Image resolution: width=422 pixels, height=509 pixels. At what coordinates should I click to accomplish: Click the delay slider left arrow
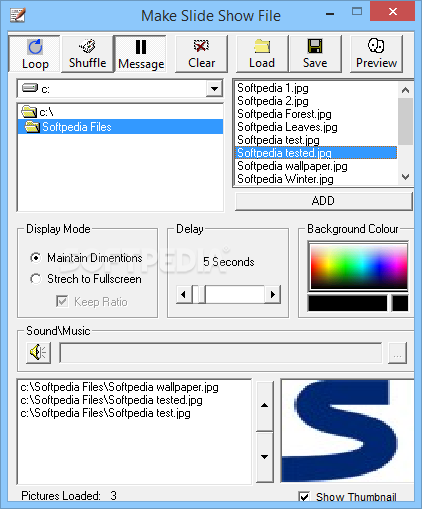(x=184, y=294)
